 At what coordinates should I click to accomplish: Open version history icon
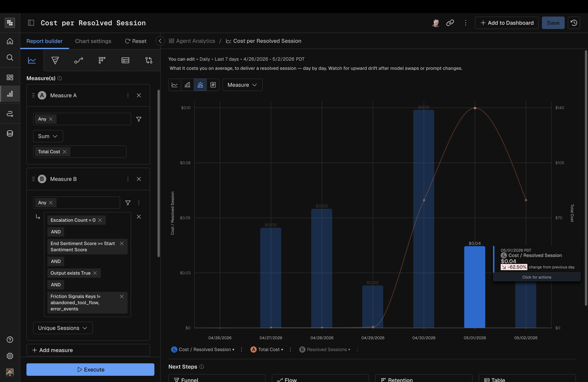[574, 23]
